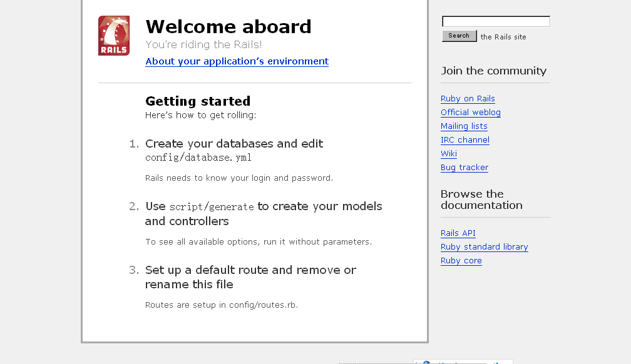Viewport: 631px width, 364px height.
Task: Click into the Rails site search field
Action: pyautogui.click(x=496, y=21)
